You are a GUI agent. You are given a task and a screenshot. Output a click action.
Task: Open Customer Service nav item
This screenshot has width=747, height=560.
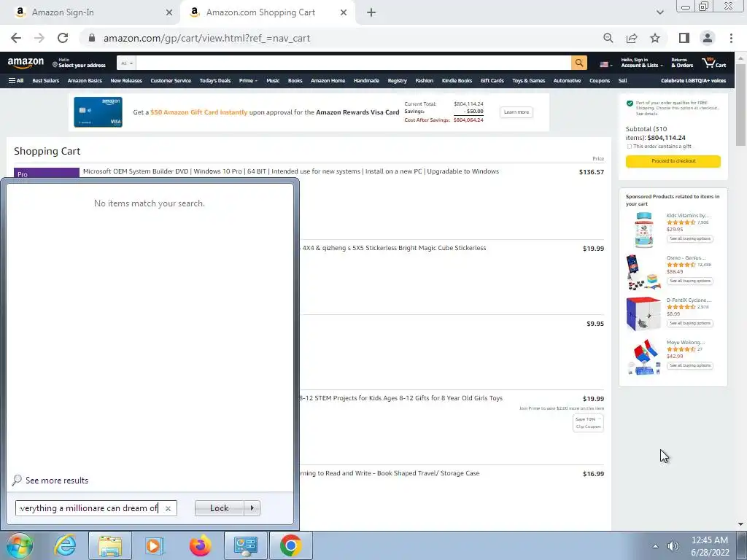[x=171, y=80]
